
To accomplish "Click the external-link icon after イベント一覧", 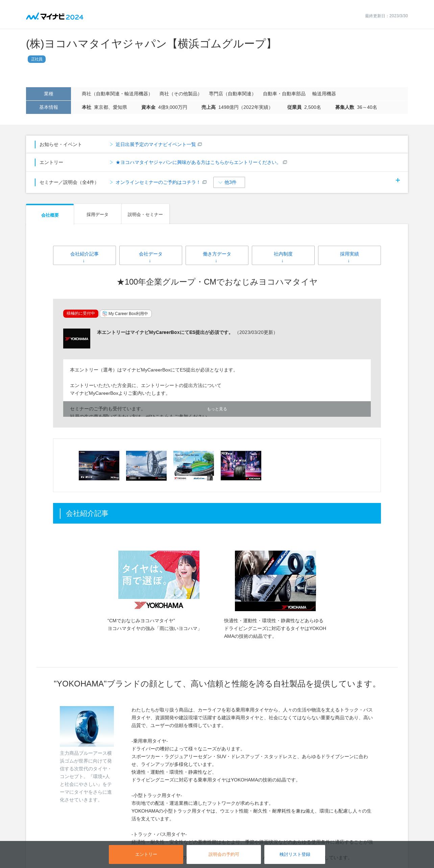I will pyautogui.click(x=200, y=144).
